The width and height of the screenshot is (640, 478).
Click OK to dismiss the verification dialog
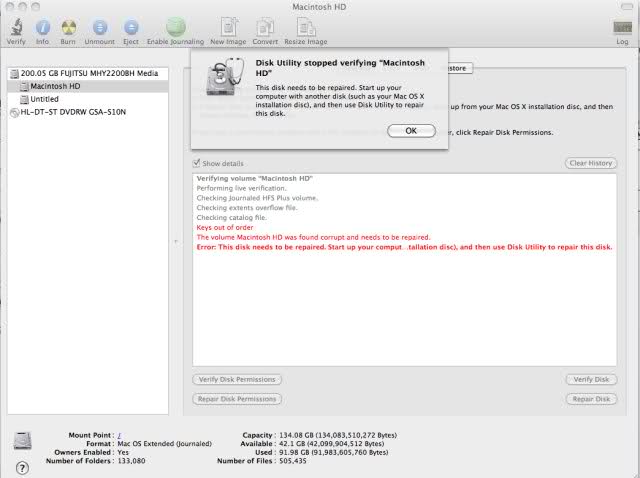[411, 131]
